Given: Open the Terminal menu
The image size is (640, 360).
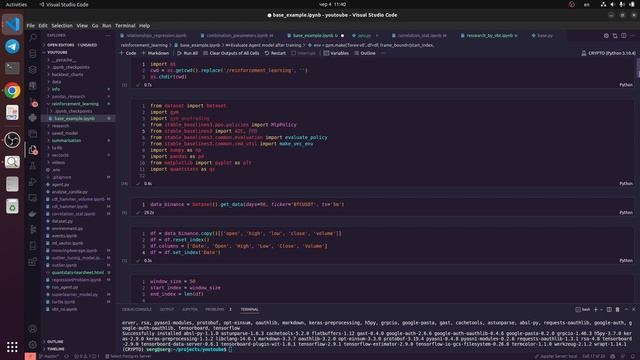Looking at the screenshot, I should point(125,25).
